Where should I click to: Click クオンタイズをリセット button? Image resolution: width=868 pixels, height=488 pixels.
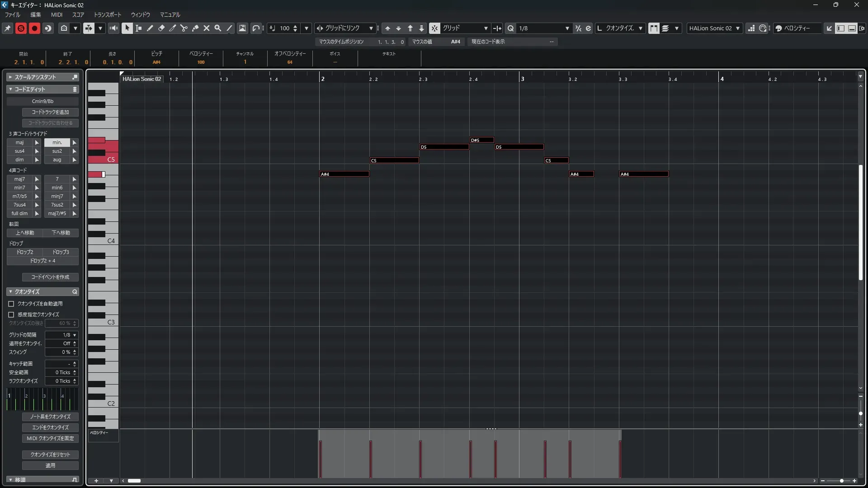pyautogui.click(x=50, y=455)
